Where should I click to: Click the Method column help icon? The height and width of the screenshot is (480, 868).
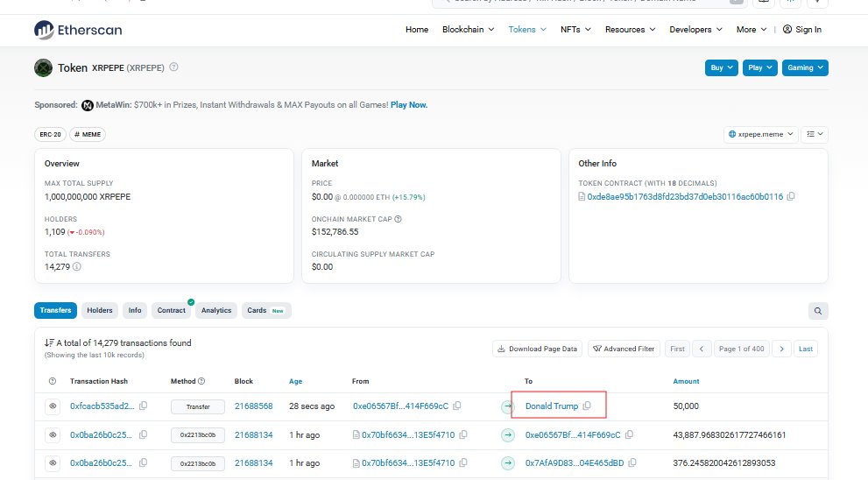click(201, 381)
